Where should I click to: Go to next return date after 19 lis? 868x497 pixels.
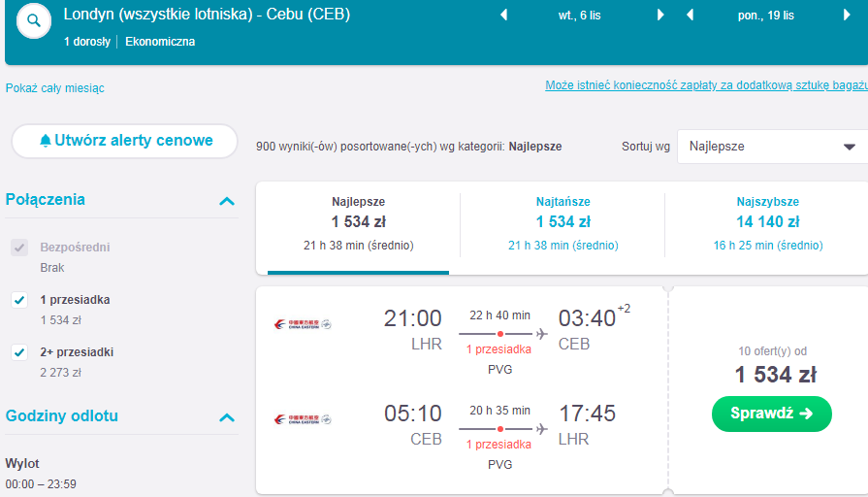click(847, 15)
